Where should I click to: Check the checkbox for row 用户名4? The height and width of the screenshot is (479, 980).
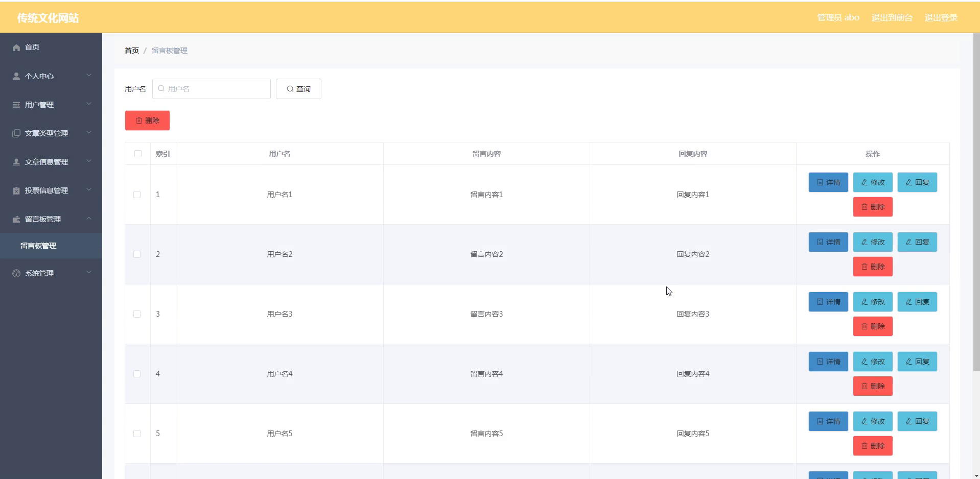(137, 374)
